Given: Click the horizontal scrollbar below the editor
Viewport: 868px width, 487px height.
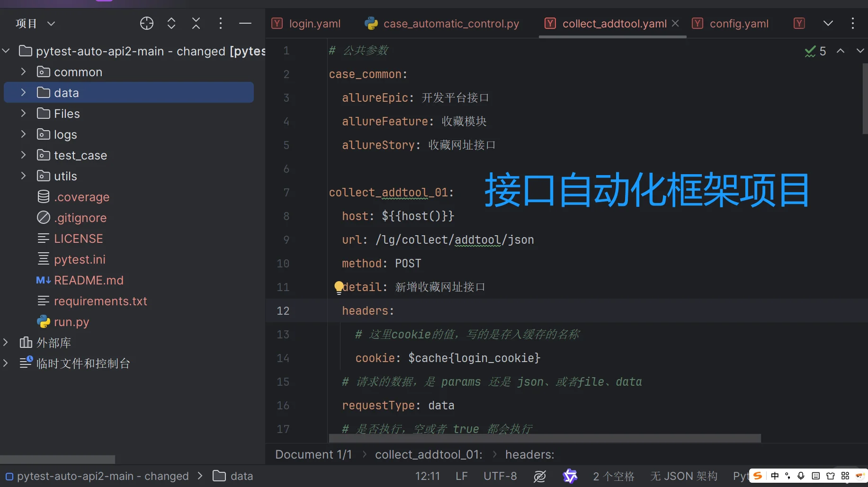Looking at the screenshot, I should (545, 438).
